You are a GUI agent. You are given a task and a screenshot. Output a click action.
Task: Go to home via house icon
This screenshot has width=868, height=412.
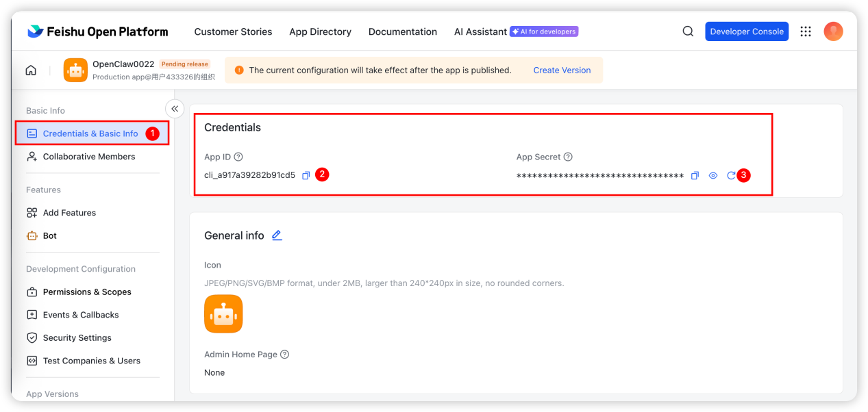[x=31, y=70]
